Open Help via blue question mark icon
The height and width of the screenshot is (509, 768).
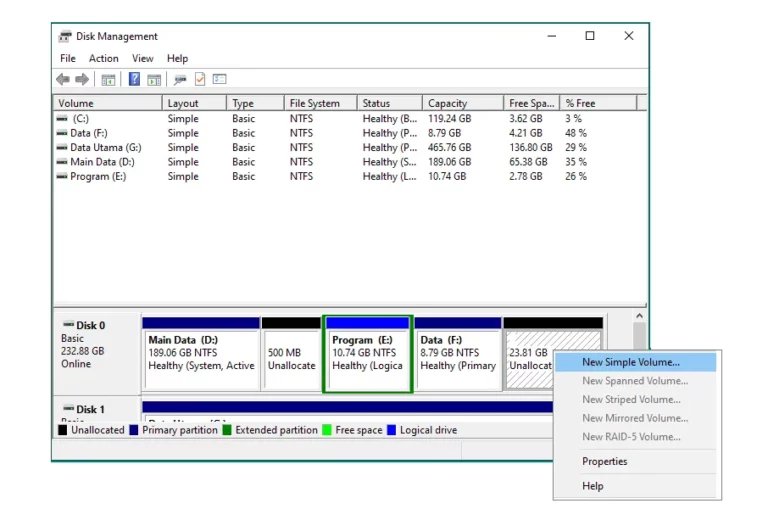[134, 79]
